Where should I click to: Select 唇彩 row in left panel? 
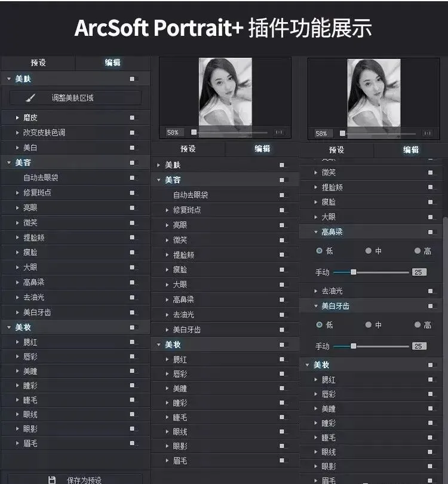tap(76, 357)
